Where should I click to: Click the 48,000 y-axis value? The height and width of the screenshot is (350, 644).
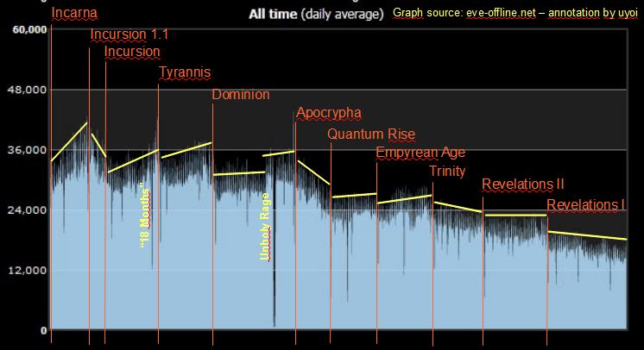point(27,90)
